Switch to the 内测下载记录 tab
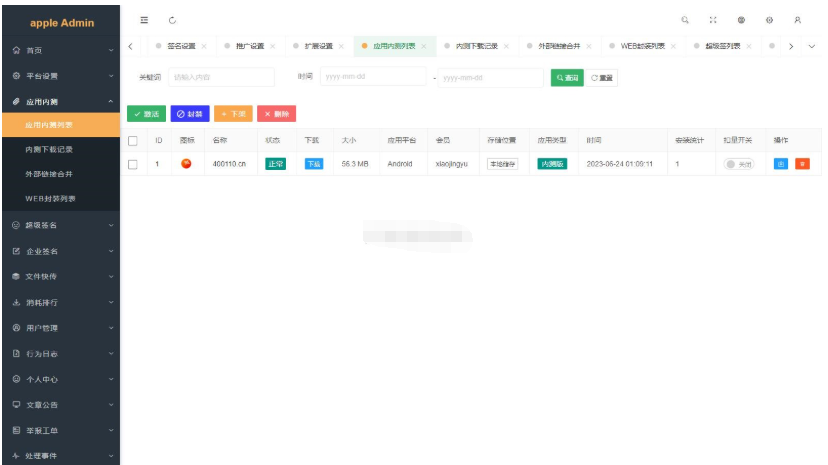The image size is (828, 465). [x=477, y=46]
